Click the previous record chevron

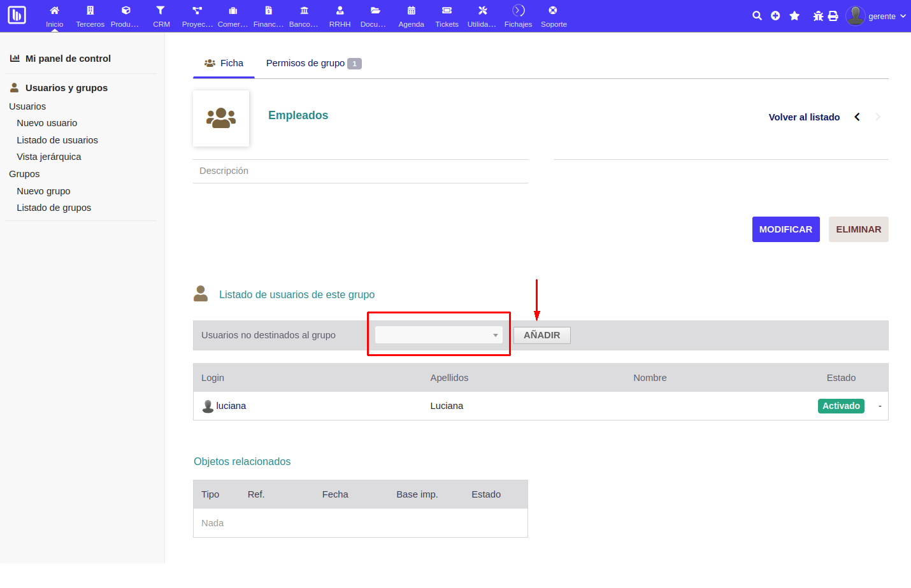[857, 117]
